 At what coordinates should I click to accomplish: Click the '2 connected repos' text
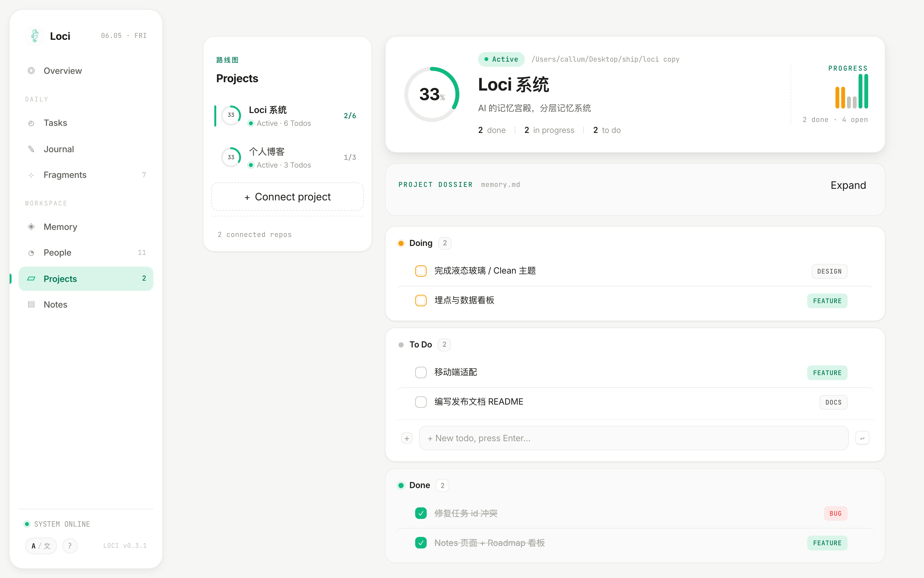255,235
